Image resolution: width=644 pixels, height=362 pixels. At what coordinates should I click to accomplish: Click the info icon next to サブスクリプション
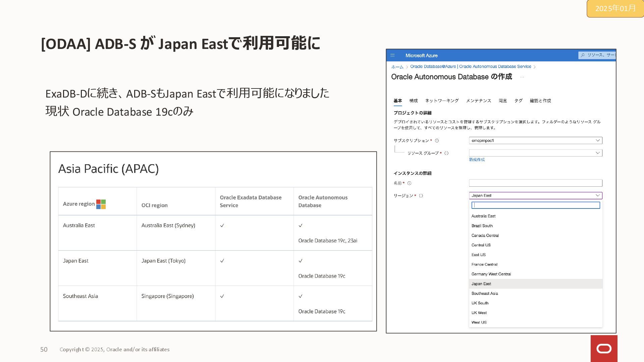(437, 141)
